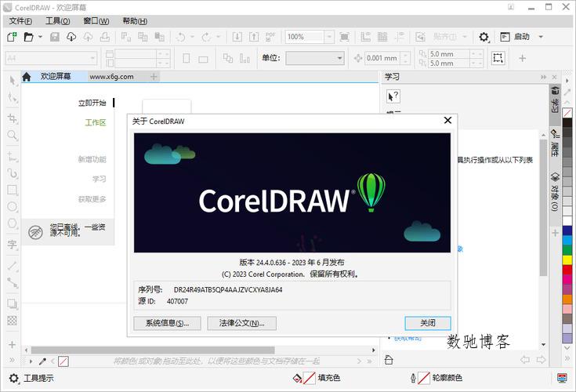Open the Help (帮助) menu
The width and height of the screenshot is (576, 392).
tap(135, 21)
